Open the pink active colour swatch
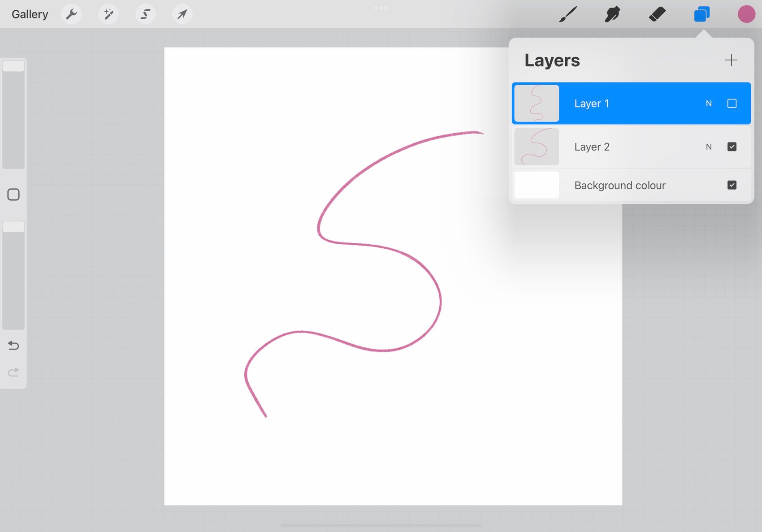The width and height of the screenshot is (762, 532). pos(746,14)
